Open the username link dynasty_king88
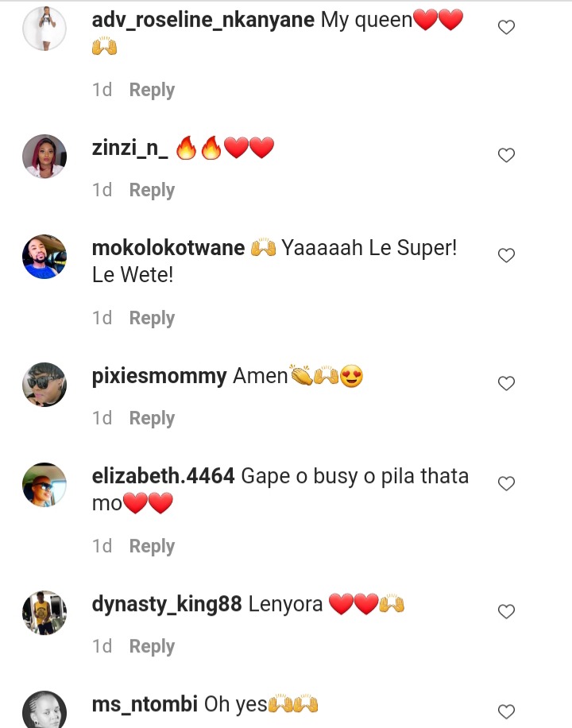 point(167,605)
